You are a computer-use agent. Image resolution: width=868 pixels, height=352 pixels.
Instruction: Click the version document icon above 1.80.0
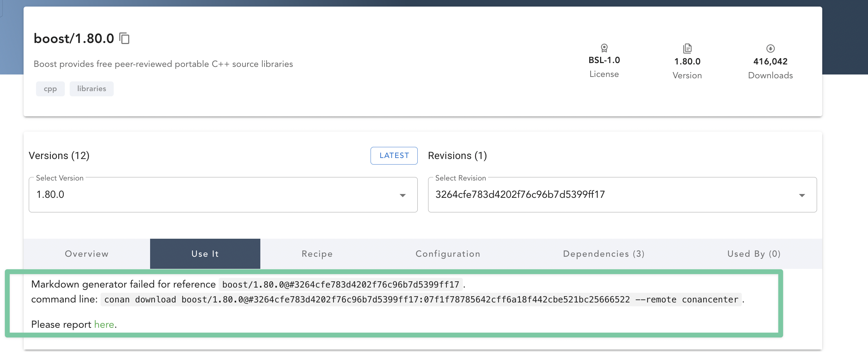[687, 49]
